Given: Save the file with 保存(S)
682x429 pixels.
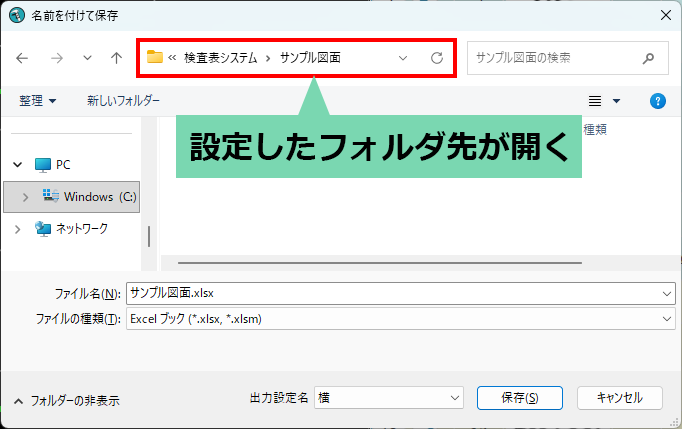Looking at the screenshot, I should click(x=520, y=398).
